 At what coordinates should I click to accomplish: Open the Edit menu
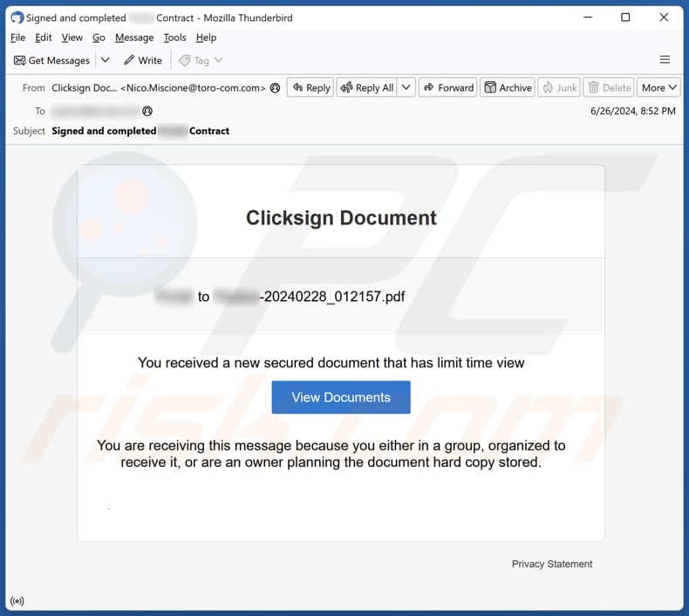(x=43, y=38)
